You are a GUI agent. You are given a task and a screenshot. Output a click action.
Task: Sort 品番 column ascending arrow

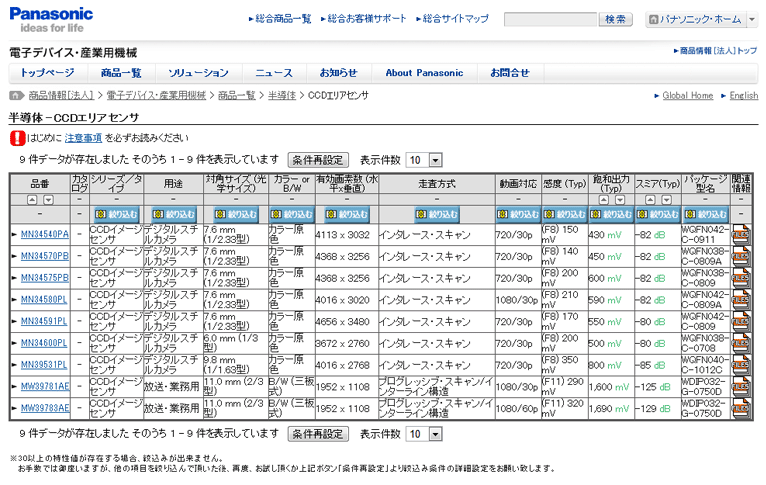(32, 200)
